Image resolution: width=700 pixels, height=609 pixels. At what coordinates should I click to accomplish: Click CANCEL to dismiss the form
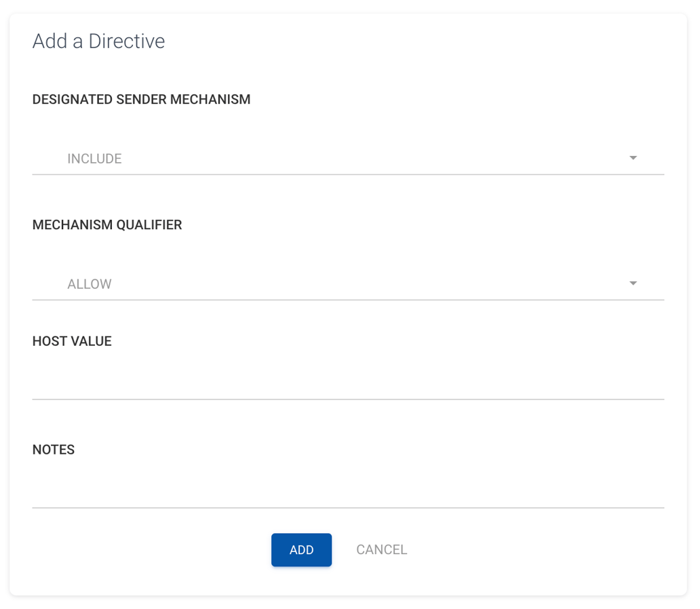click(381, 549)
